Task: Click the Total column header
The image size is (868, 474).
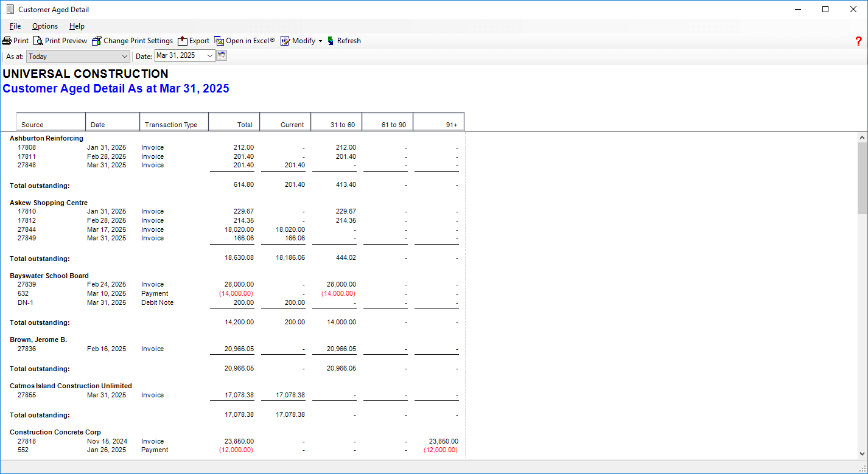Action: [234, 121]
